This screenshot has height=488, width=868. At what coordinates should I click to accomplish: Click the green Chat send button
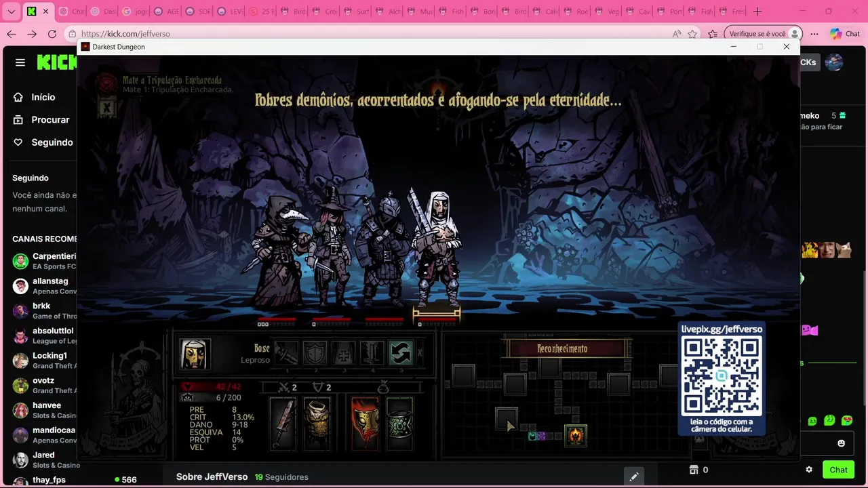point(838,470)
